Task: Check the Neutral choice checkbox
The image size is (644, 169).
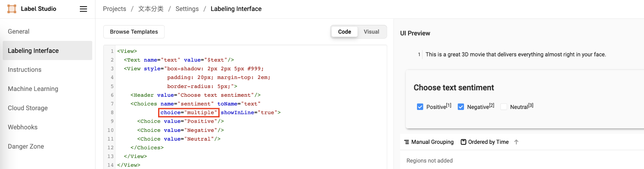Action: click(x=504, y=107)
